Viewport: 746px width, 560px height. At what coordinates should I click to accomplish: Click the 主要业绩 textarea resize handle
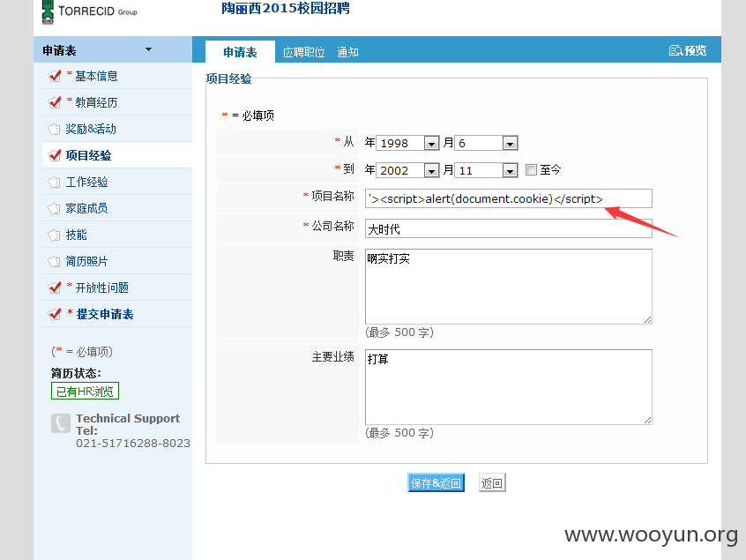[647, 420]
